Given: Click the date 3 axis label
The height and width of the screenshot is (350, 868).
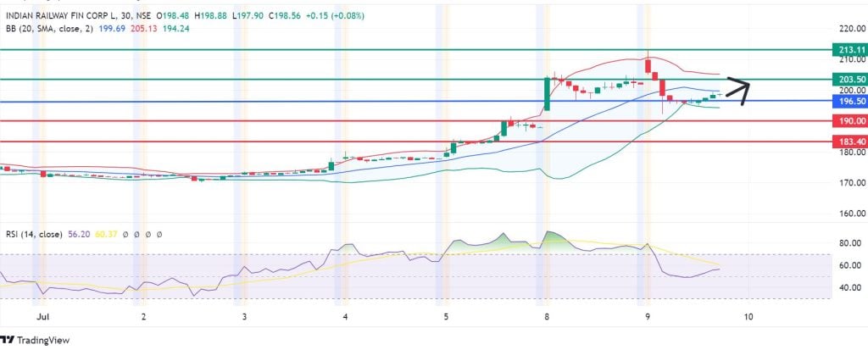Looking at the screenshot, I should tap(244, 317).
